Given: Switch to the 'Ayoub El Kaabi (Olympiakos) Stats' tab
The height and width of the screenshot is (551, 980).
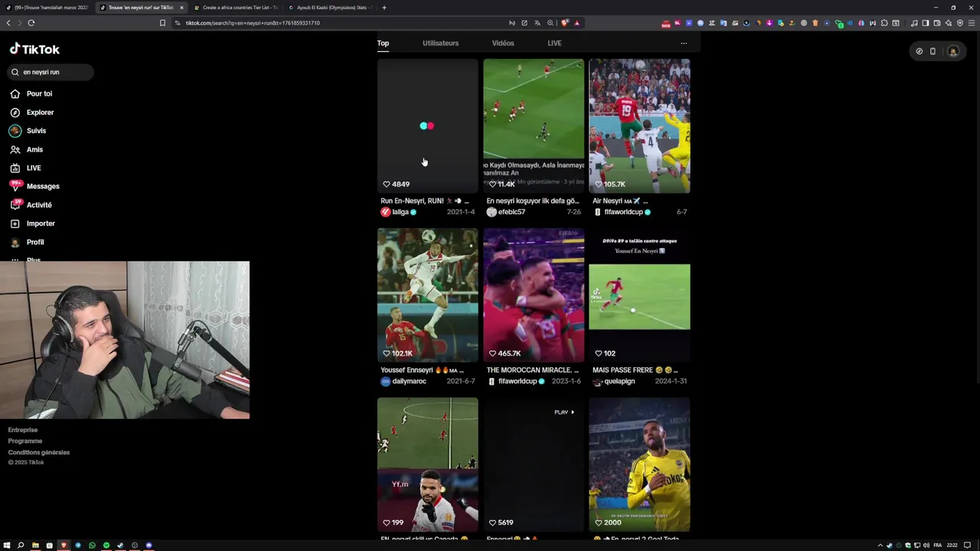Looking at the screenshot, I should pyautogui.click(x=329, y=8).
